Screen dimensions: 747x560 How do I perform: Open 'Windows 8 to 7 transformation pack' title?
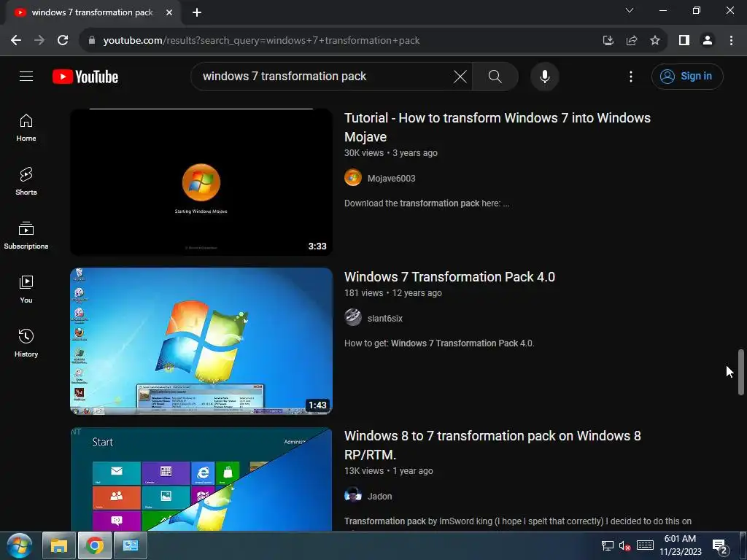point(492,446)
